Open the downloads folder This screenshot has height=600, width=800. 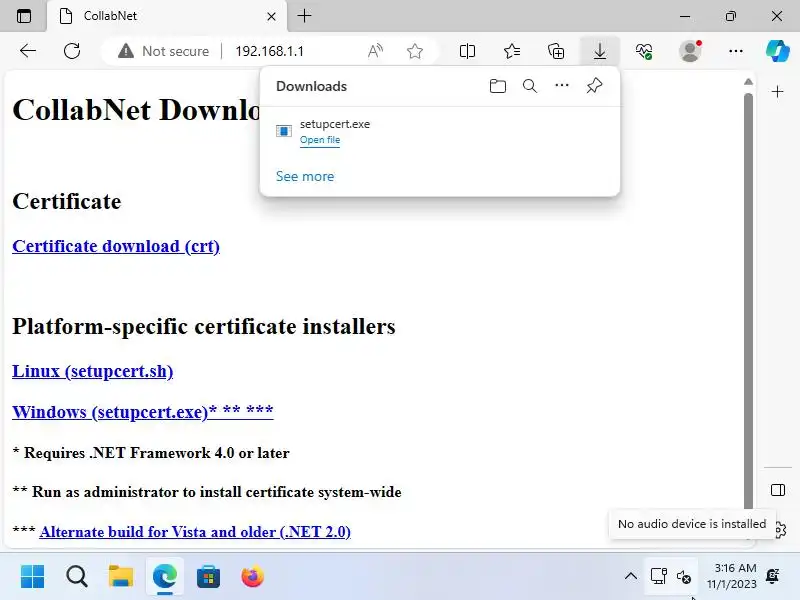(x=497, y=86)
